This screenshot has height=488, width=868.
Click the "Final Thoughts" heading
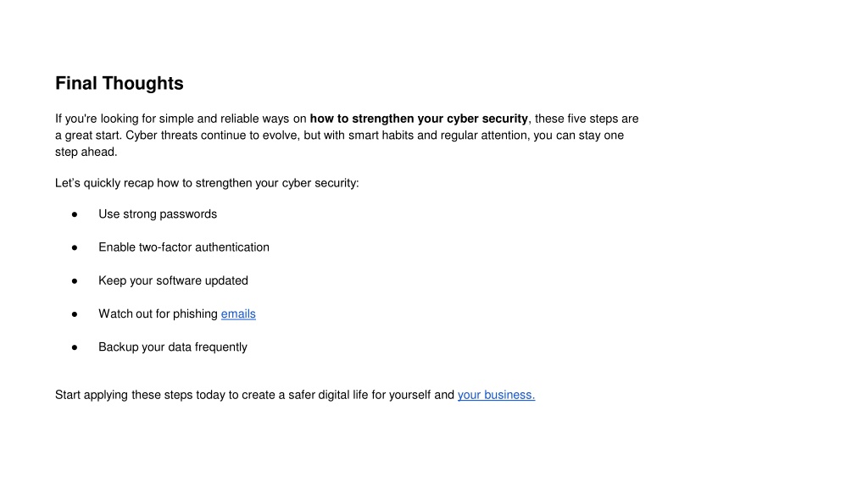(x=119, y=83)
